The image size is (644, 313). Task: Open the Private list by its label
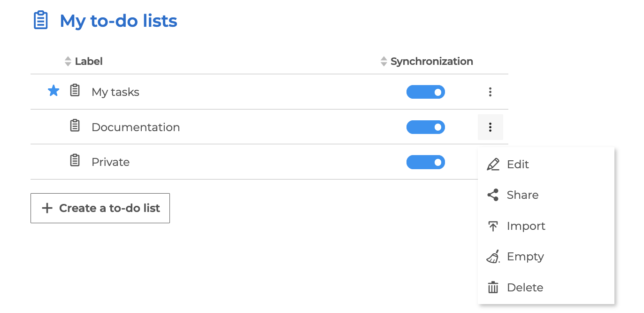click(x=110, y=162)
